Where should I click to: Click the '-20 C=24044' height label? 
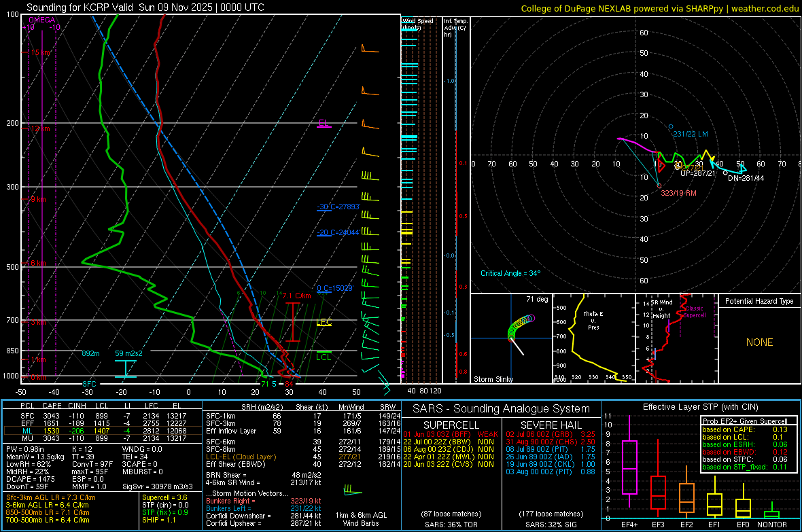pos(338,232)
